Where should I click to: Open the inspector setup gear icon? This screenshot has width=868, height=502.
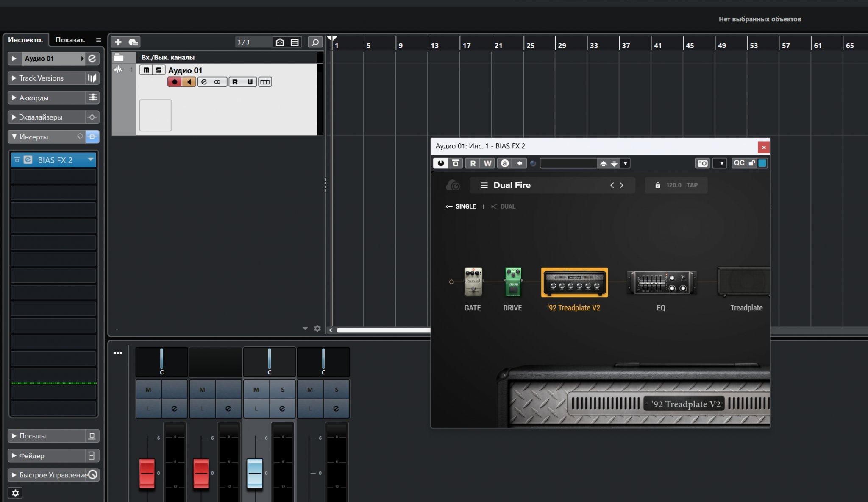(x=15, y=493)
